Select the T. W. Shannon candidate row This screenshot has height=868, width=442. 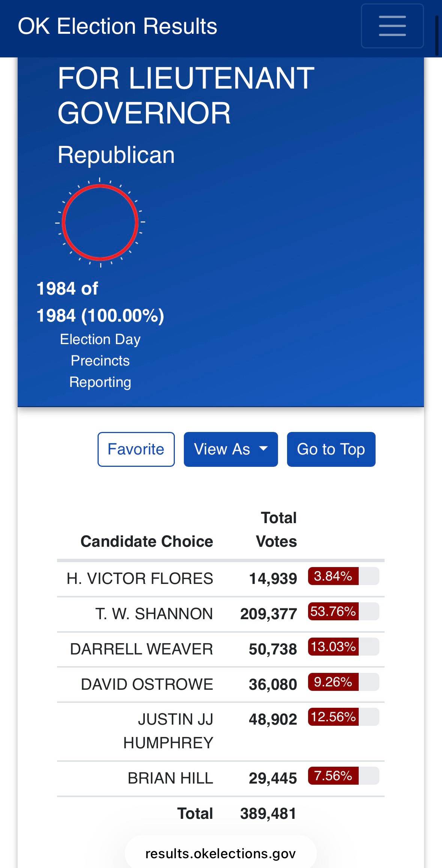[x=221, y=614]
